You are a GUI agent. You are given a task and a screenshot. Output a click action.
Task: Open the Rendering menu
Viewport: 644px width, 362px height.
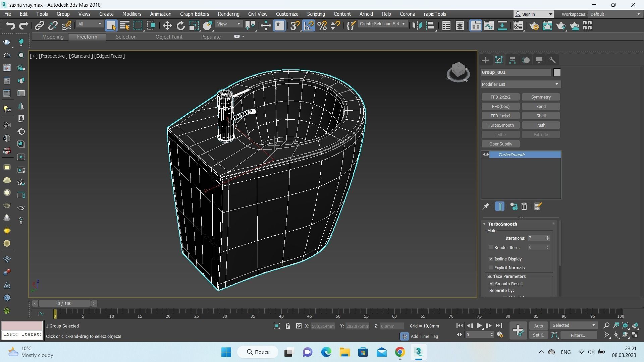(x=228, y=14)
